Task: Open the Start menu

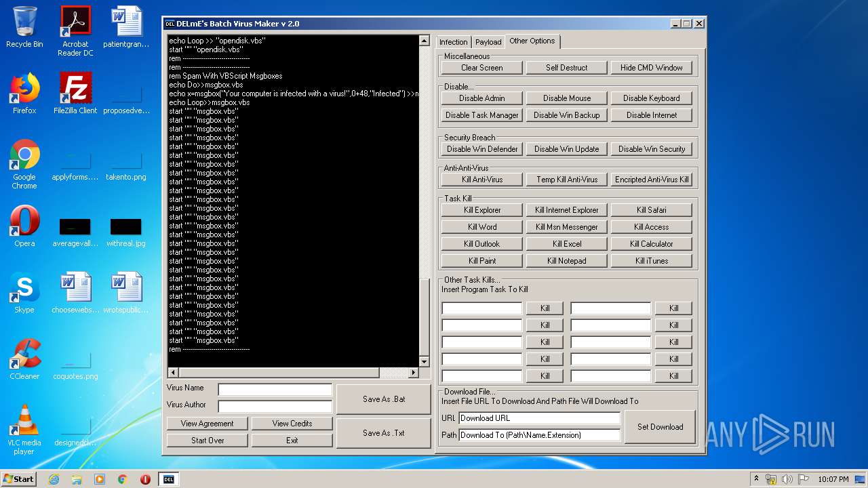Action: click(19, 479)
